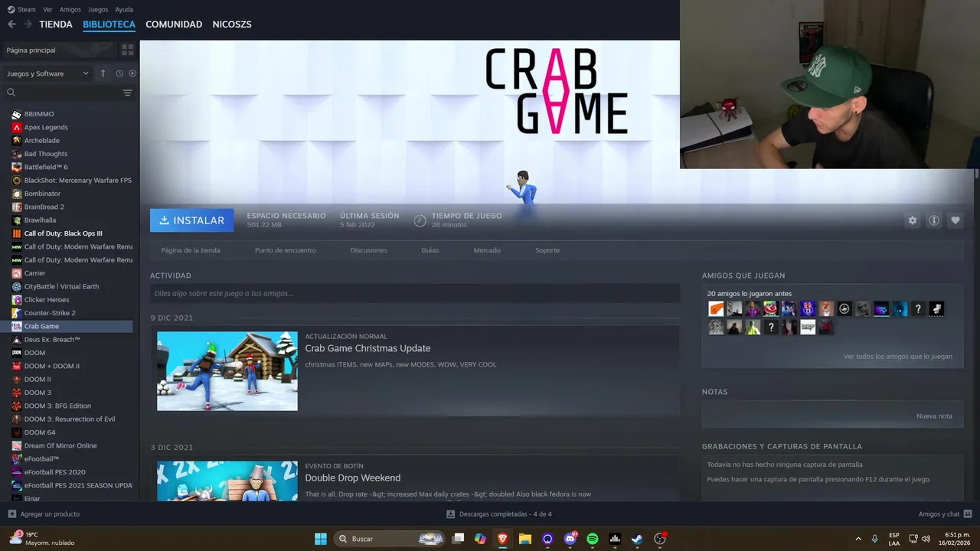Screen dimensions: 980x551
Task: Open Punto de encuentro link
Action: tap(286, 250)
